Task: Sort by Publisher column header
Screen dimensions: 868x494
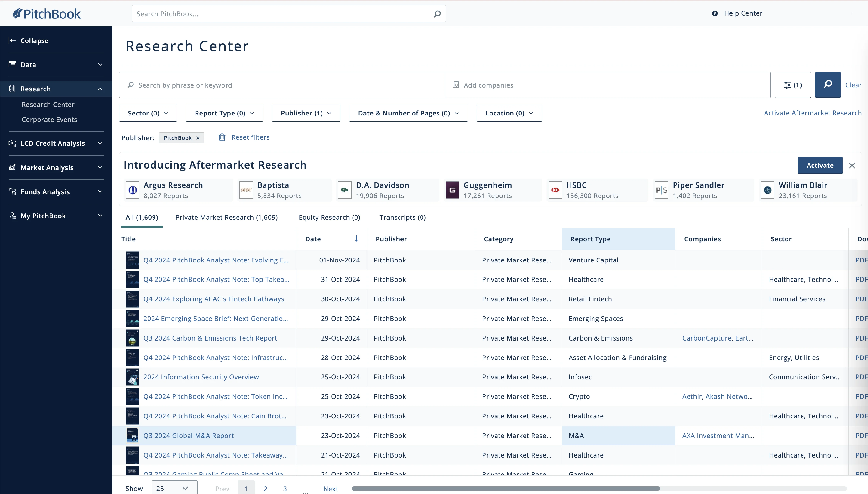Action: pos(421,239)
